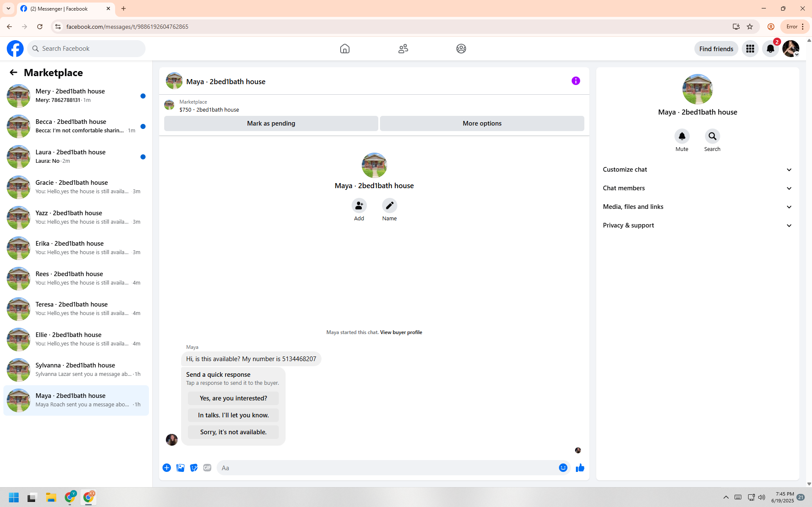This screenshot has width=812, height=507.
Task: Expand Media, files and links section
Action: pos(697,207)
